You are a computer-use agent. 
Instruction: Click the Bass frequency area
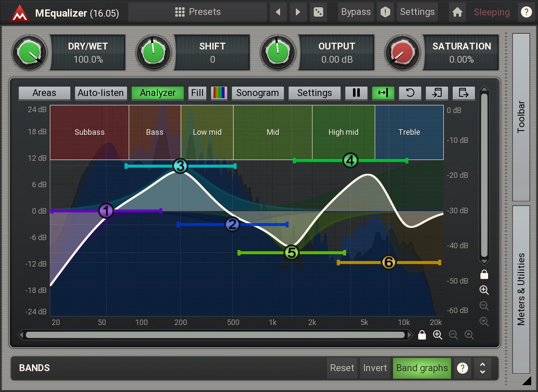coord(155,132)
